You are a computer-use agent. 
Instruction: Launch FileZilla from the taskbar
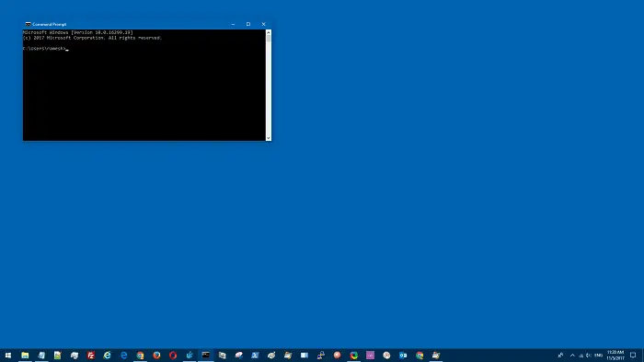[x=91, y=355]
